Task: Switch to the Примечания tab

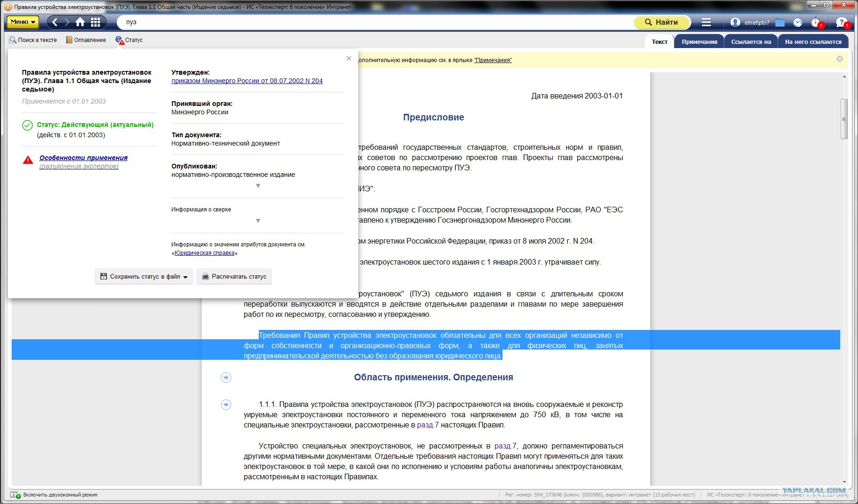Action: (699, 42)
